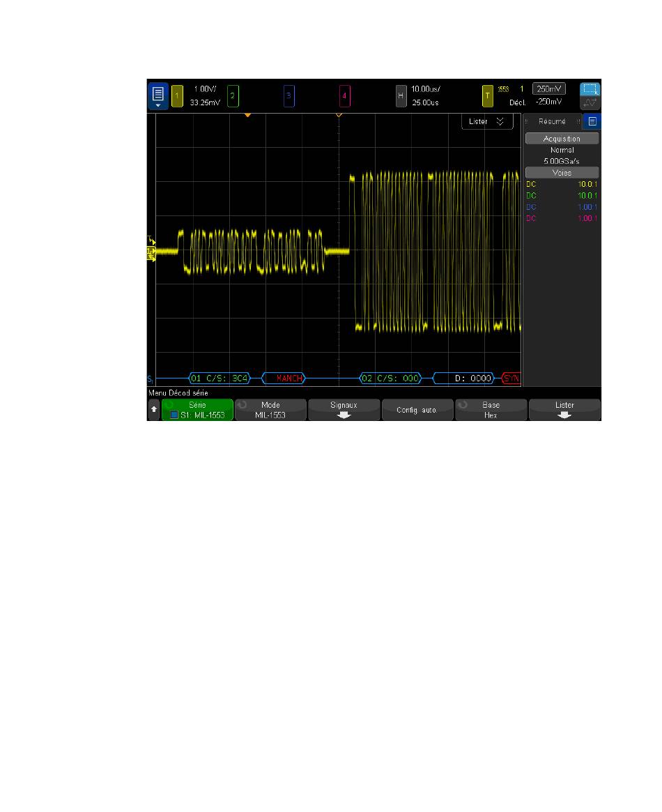Image resolution: width=662 pixels, height=812 pixels.
Task: Click the 33.25mV offset value
Action: pos(205,102)
